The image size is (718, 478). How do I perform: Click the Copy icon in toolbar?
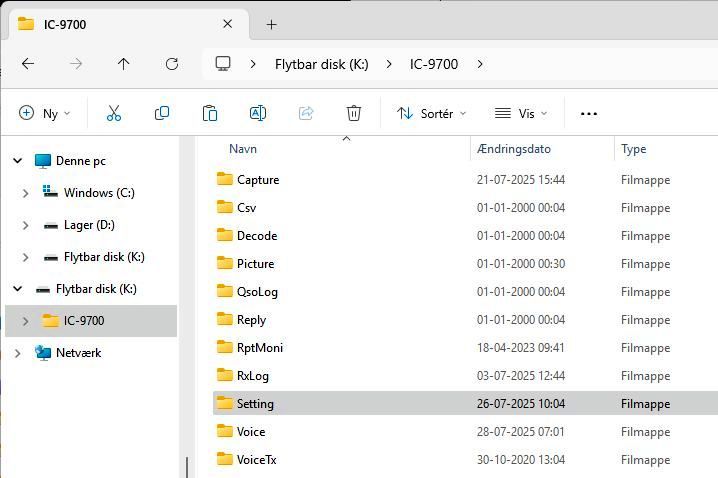click(x=162, y=113)
